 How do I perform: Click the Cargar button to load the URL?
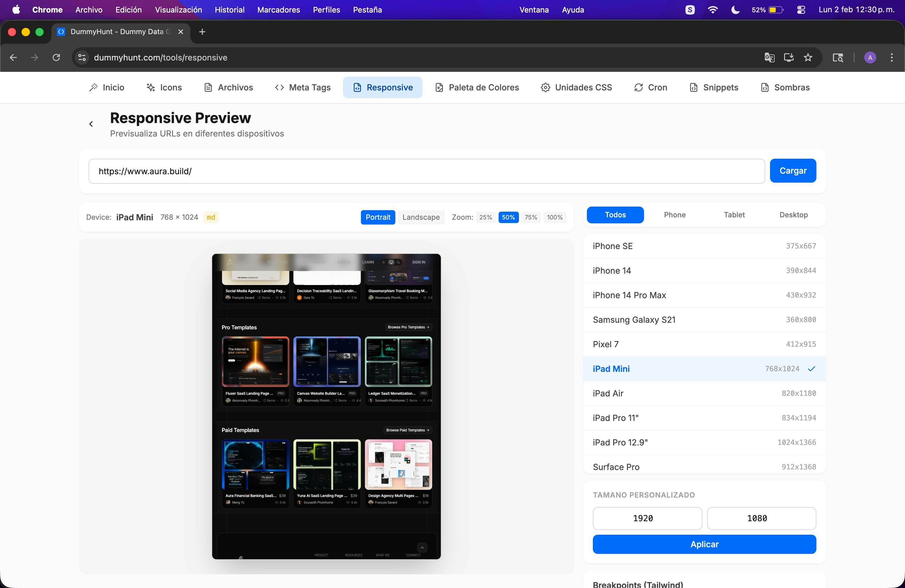click(793, 171)
